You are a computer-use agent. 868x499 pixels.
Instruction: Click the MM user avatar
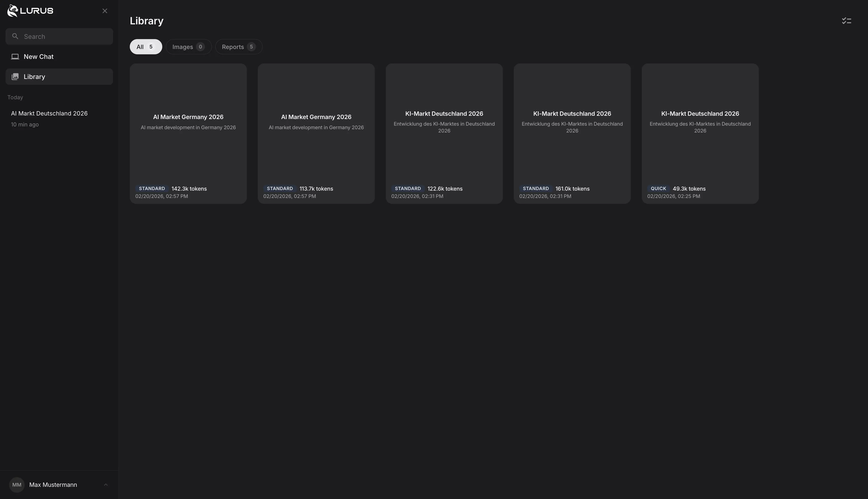(17, 484)
